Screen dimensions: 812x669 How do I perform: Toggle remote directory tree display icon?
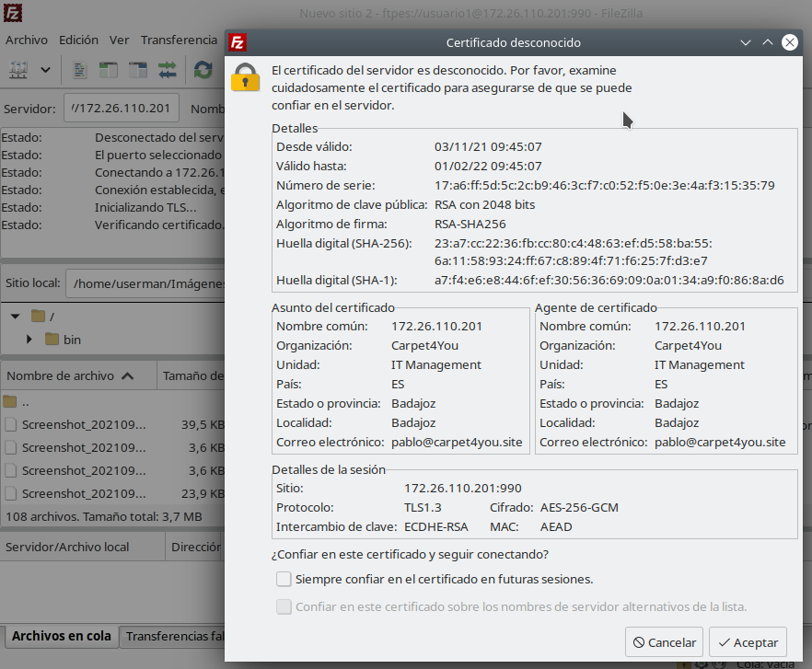pos(138,69)
